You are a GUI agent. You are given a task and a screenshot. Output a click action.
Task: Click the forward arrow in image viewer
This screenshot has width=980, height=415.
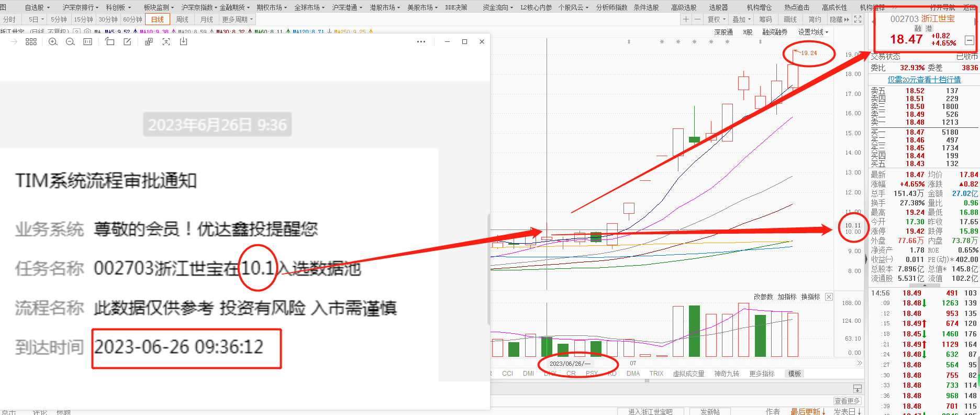point(14,42)
